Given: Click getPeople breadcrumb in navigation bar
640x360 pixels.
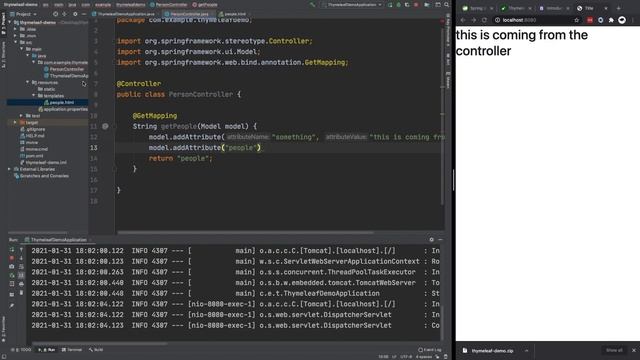Looking at the screenshot, I should click(205, 5).
